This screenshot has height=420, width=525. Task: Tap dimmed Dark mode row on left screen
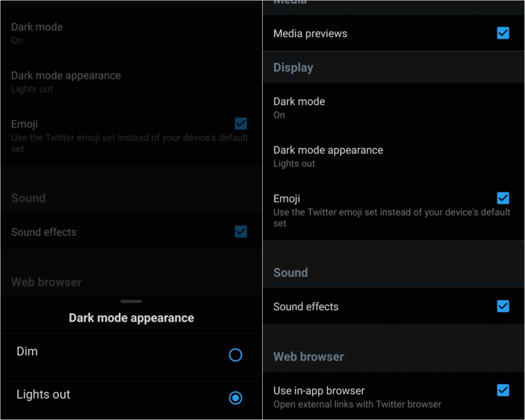point(37,33)
